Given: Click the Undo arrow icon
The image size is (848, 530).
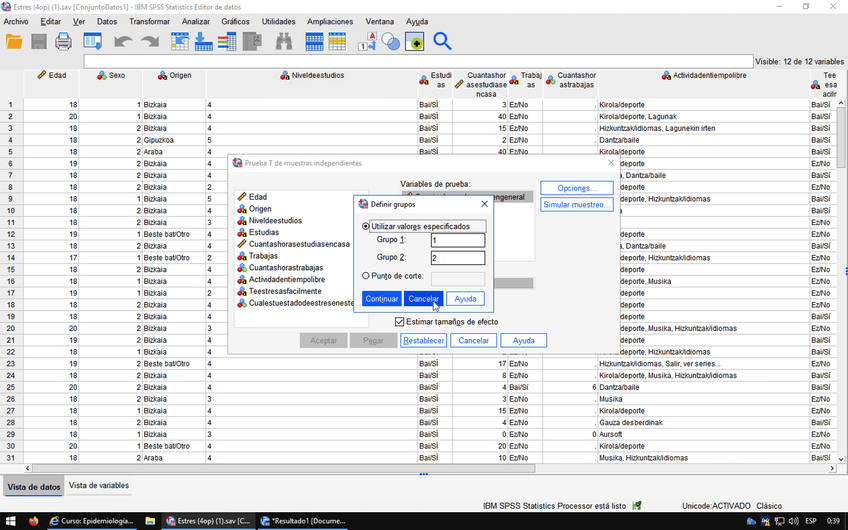Looking at the screenshot, I should coord(122,42).
